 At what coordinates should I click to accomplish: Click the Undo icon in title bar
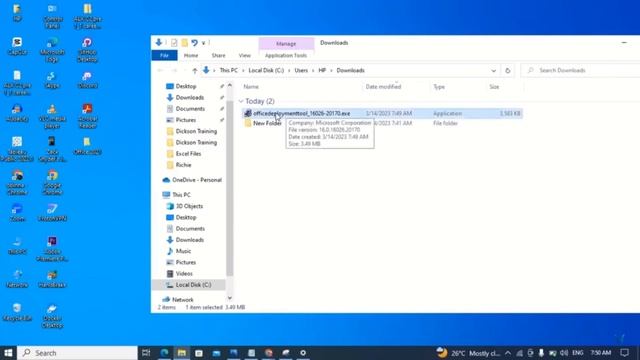click(x=195, y=43)
